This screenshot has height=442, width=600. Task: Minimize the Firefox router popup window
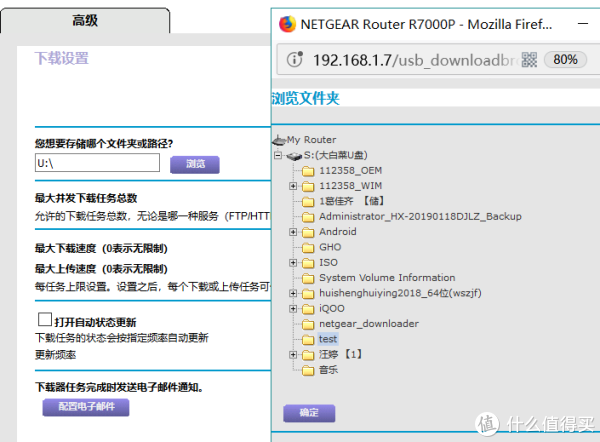pos(583,24)
